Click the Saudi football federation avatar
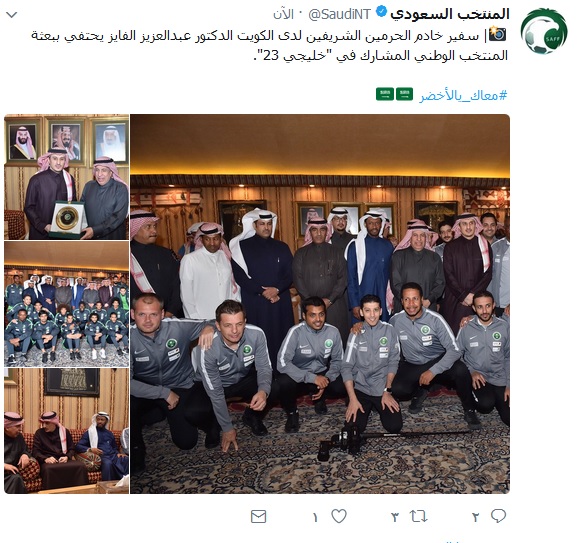579x543 pixels. tap(544, 31)
